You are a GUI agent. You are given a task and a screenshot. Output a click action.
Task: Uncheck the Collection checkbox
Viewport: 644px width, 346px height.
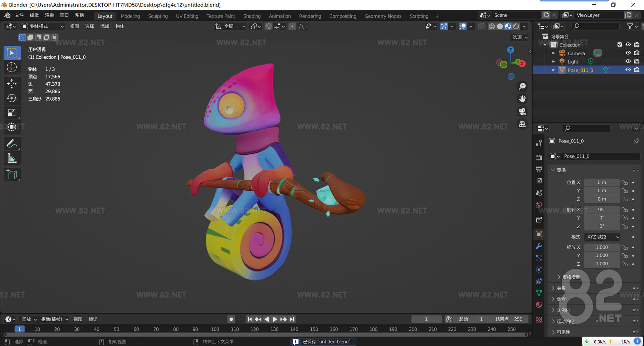coord(619,44)
